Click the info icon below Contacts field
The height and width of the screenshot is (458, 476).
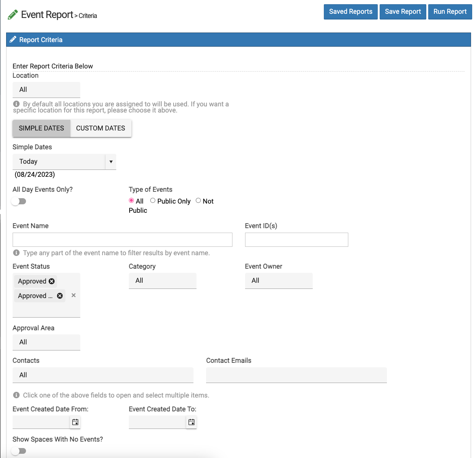click(16, 395)
